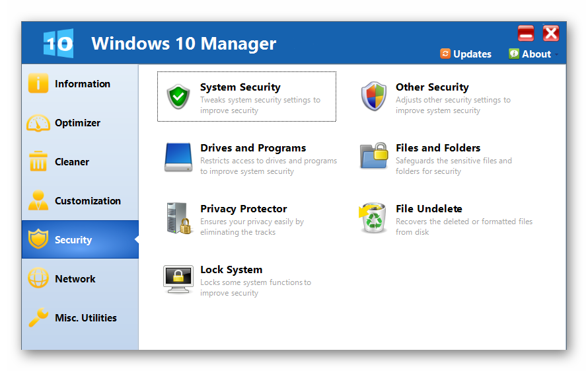Image resolution: width=588 pixels, height=371 pixels.
Task: Open System Security via green shield icon
Action: pos(178,97)
